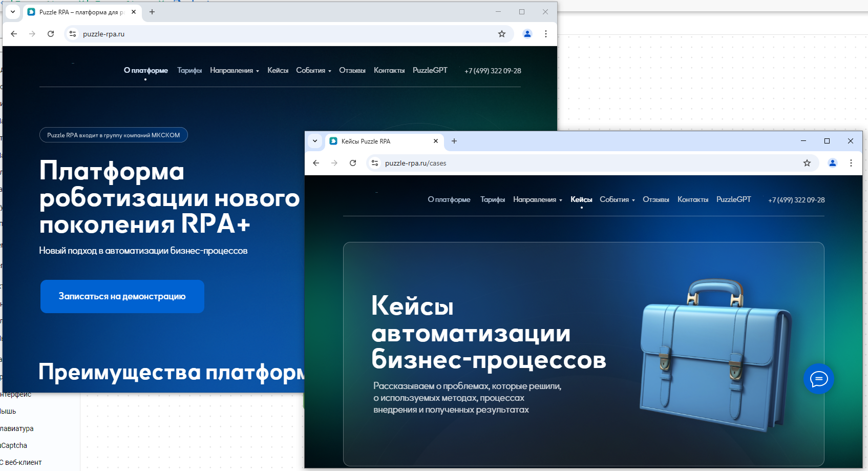Screen dimensions: 868x471
Task: Open Контакты in the cases page menu
Action: (693, 199)
